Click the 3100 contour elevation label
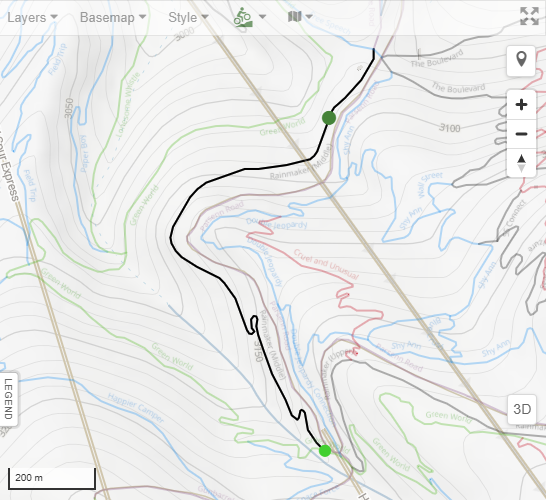The width and height of the screenshot is (552, 504). tap(450, 128)
